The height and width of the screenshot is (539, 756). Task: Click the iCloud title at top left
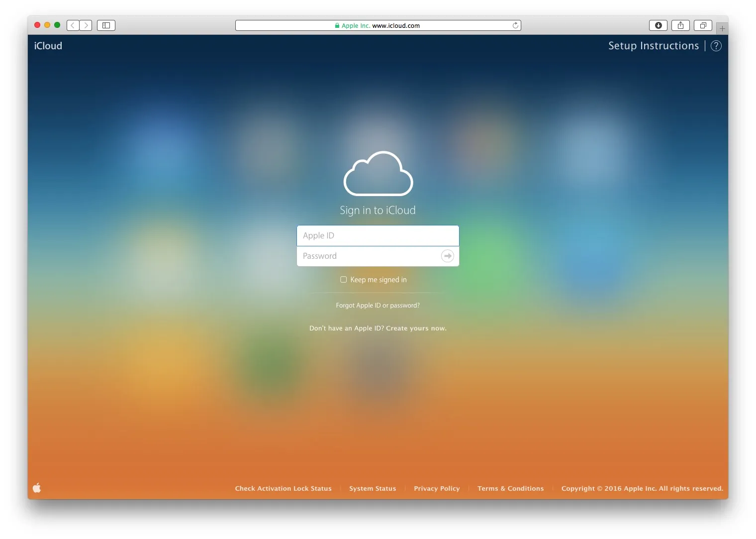[x=48, y=46]
